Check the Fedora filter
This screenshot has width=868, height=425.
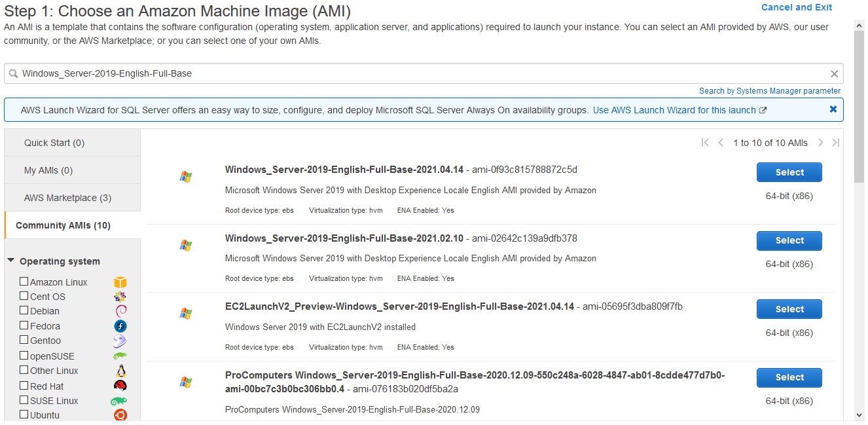(x=24, y=325)
